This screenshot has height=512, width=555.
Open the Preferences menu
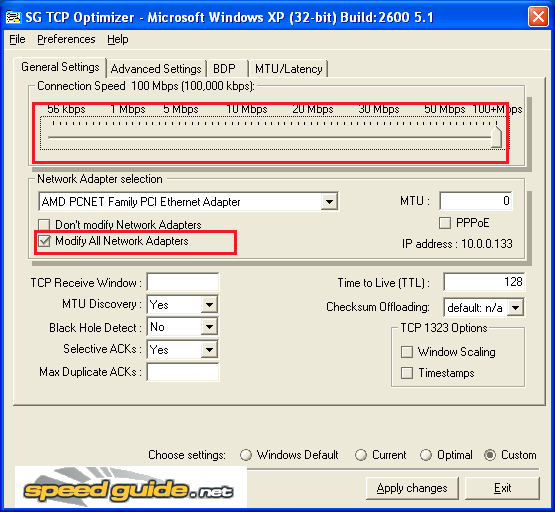(66, 39)
